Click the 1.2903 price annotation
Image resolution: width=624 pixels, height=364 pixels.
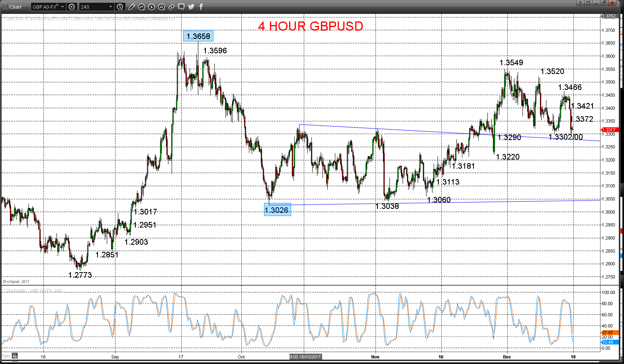click(x=136, y=242)
